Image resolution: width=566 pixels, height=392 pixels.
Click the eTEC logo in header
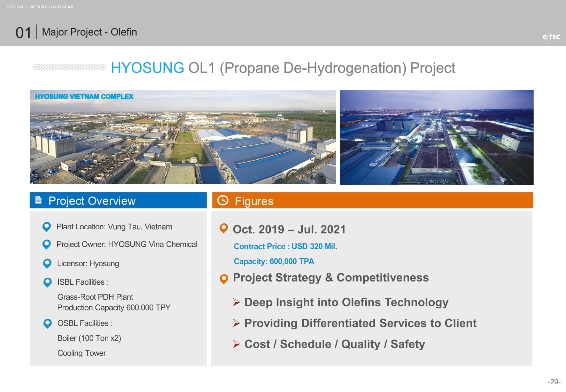[x=551, y=37]
